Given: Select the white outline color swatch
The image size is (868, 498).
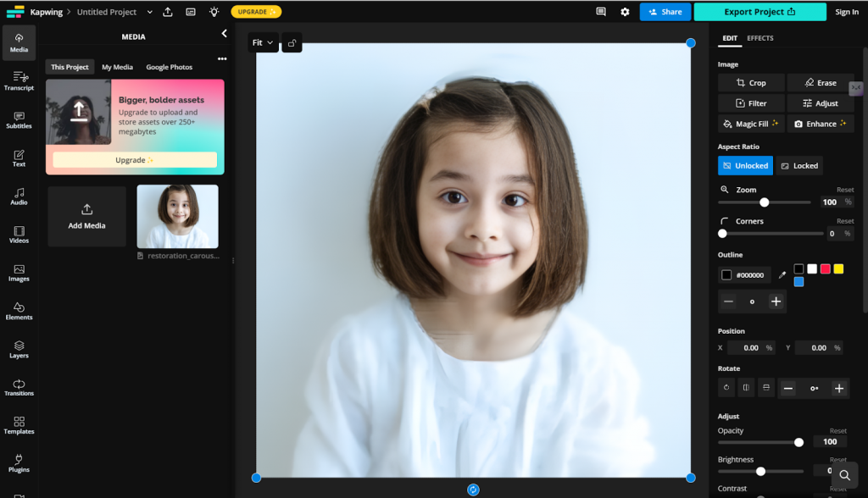Looking at the screenshot, I should point(812,269).
